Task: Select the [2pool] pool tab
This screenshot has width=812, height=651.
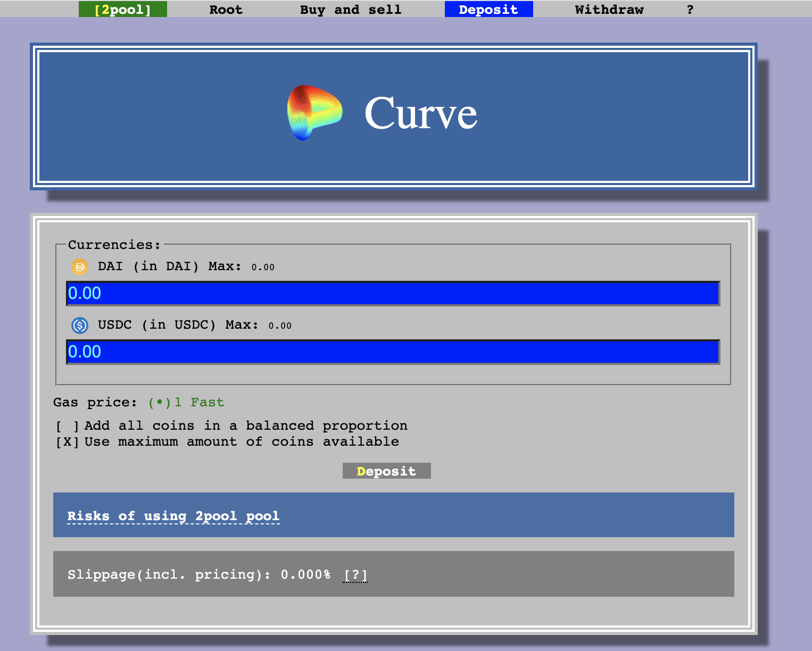Action: coord(123,9)
